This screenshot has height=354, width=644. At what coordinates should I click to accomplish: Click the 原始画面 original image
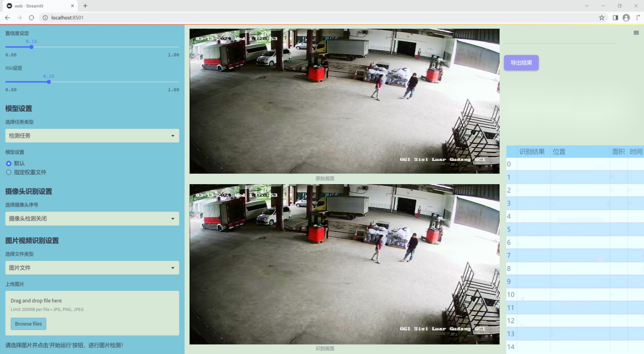tap(344, 101)
